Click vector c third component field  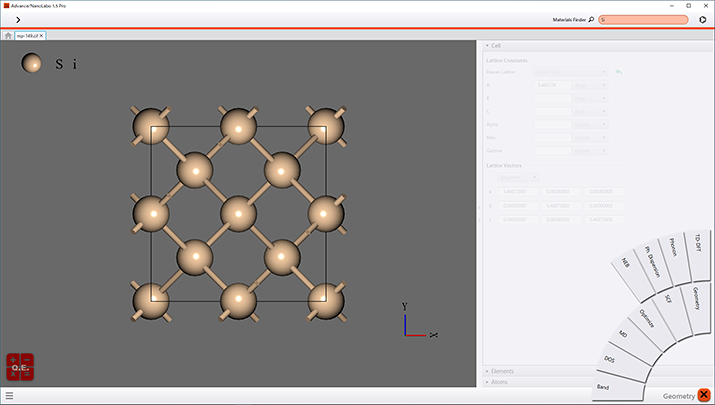pos(604,220)
